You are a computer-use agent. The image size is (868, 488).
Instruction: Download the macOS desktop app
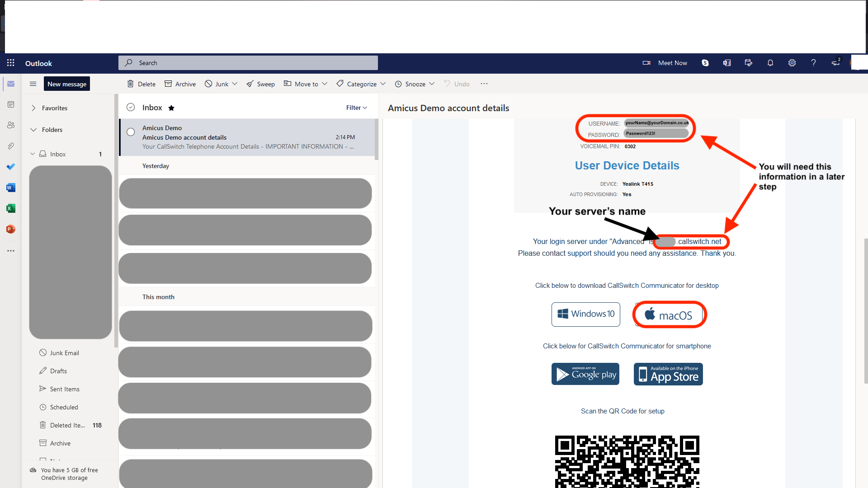(x=669, y=314)
